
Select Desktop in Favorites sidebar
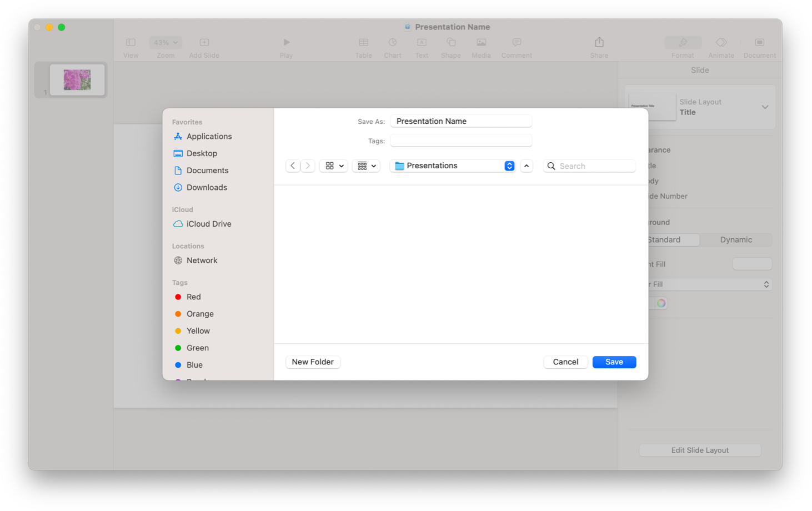[195, 153]
